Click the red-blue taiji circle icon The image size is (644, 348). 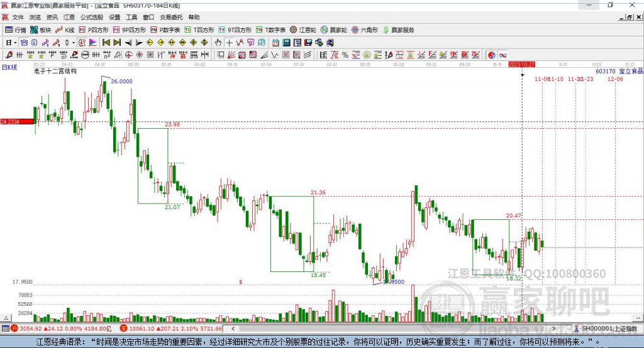point(492,55)
